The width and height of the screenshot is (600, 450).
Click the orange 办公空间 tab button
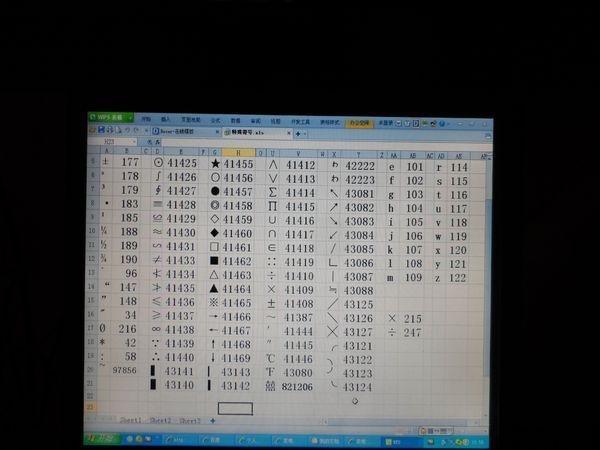tap(357, 120)
